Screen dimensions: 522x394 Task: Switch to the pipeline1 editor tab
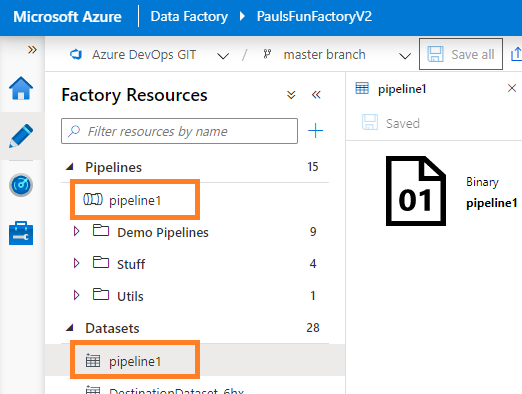pyautogui.click(x=402, y=89)
